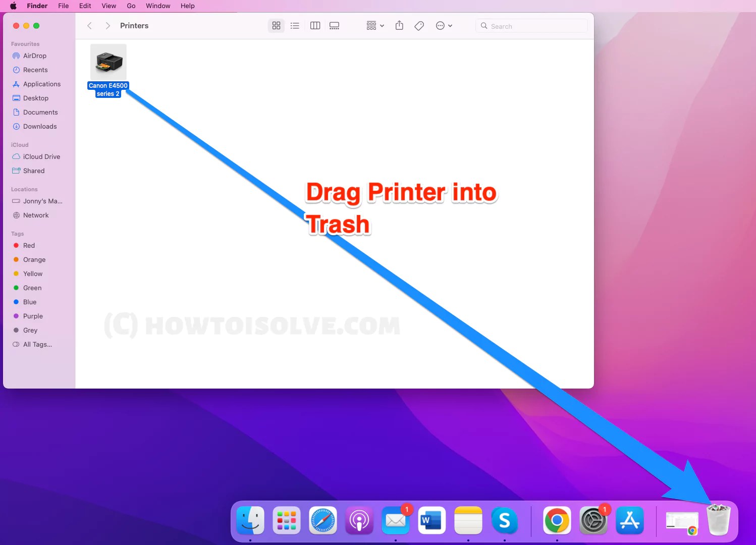756x545 pixels.
Task: Open AirDrop from the sidebar
Action: [34, 56]
